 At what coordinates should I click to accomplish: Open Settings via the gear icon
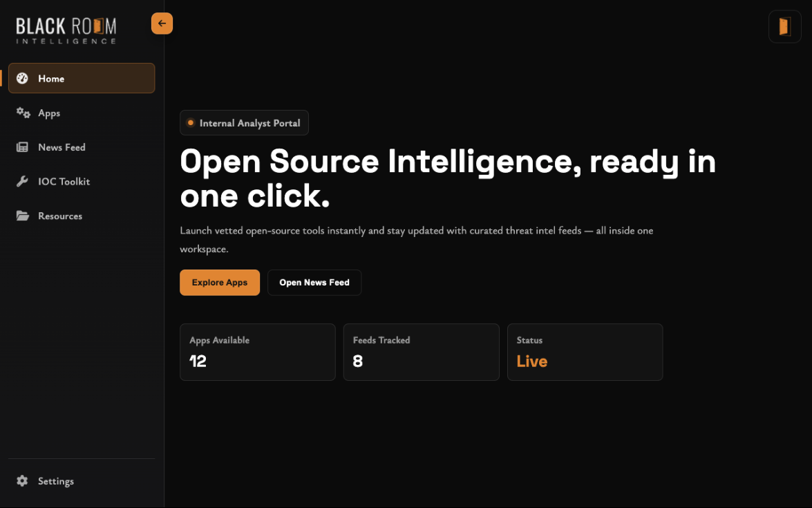click(22, 481)
